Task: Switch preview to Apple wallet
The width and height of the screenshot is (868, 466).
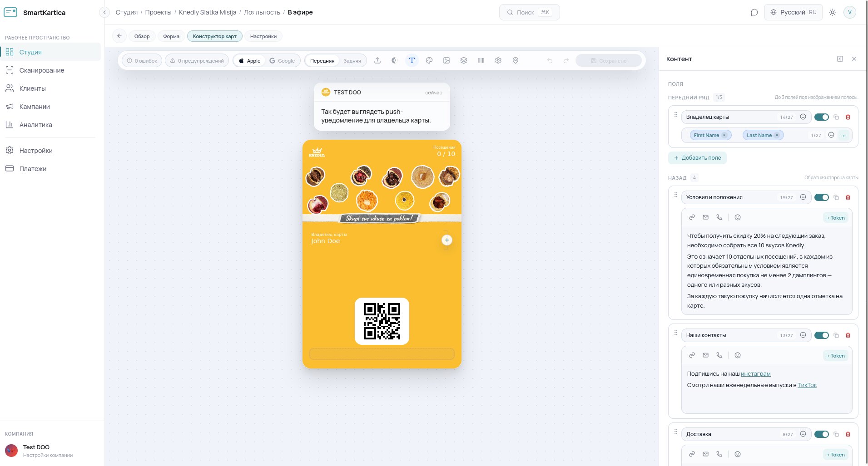Action: coord(249,61)
